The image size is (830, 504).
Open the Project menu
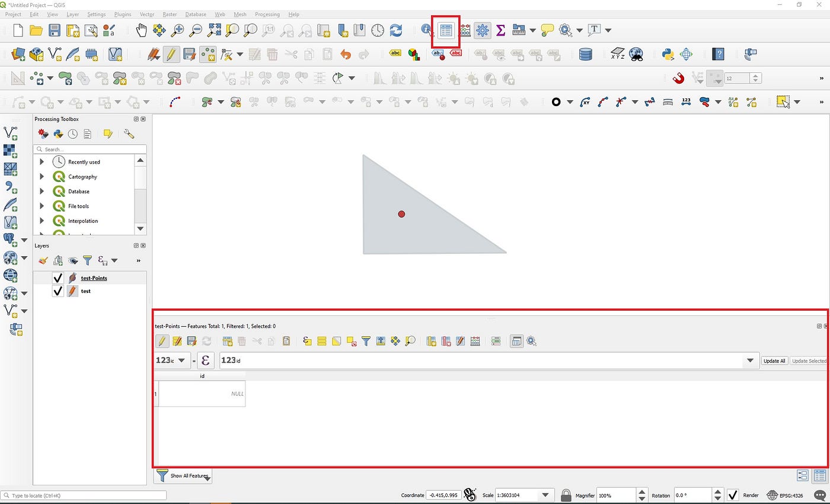[13, 14]
